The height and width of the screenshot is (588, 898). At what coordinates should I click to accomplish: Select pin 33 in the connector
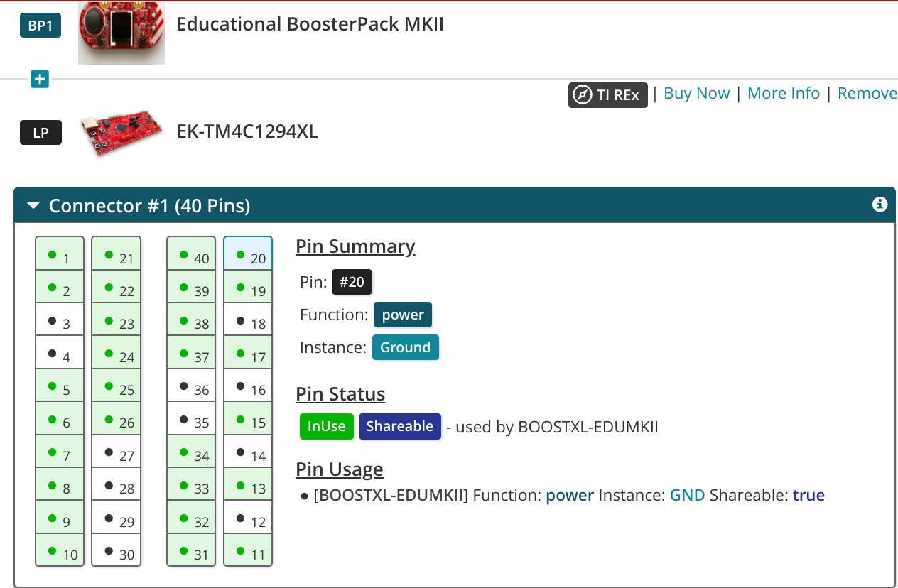click(x=191, y=484)
